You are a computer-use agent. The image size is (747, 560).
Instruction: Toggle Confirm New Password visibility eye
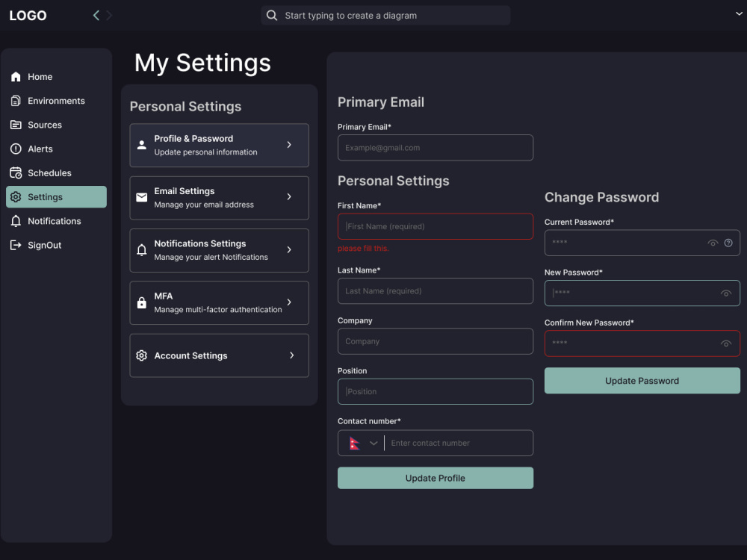[725, 343]
